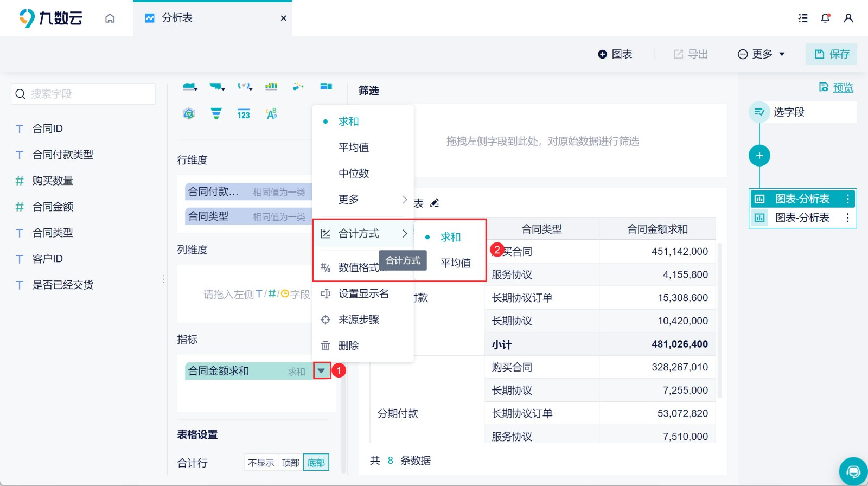Select the 客户ID field
Screen dimensions: 868x486
coord(48,259)
